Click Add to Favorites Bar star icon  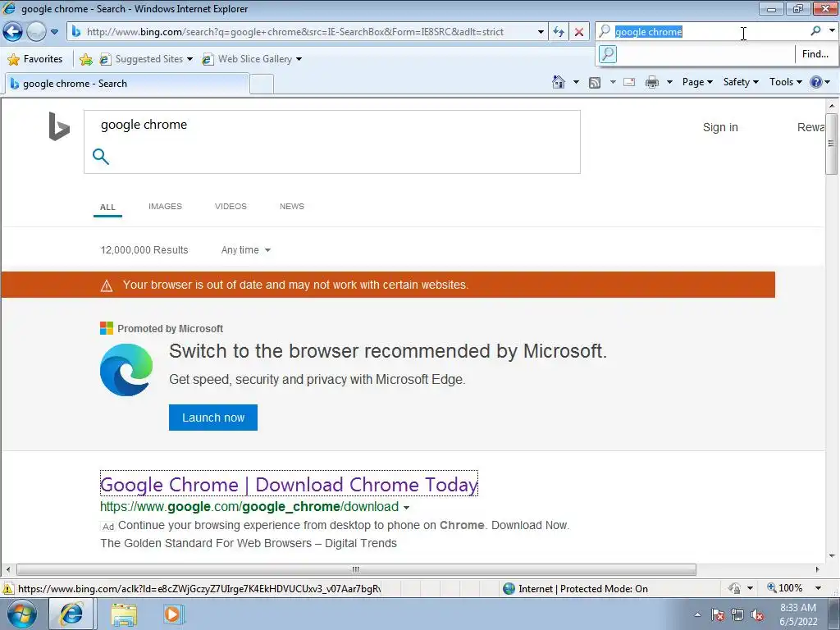coord(85,59)
